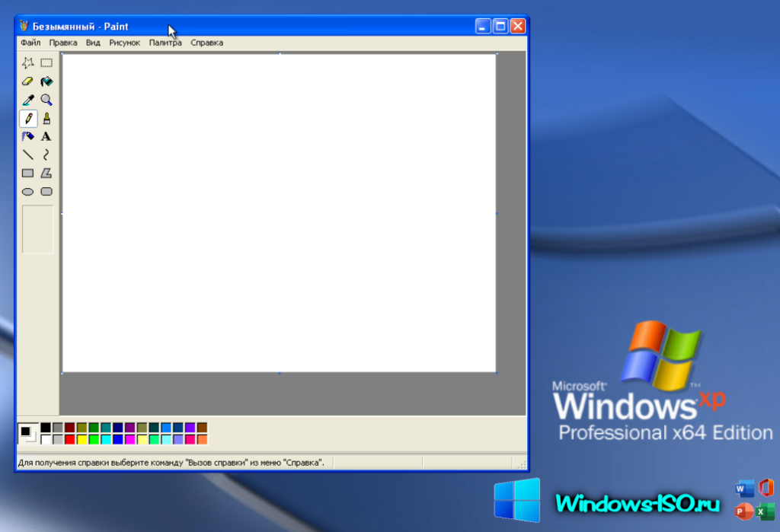Image resolution: width=780 pixels, height=532 pixels.
Task: Select the pale yellow palette swatch
Action: coord(142,439)
